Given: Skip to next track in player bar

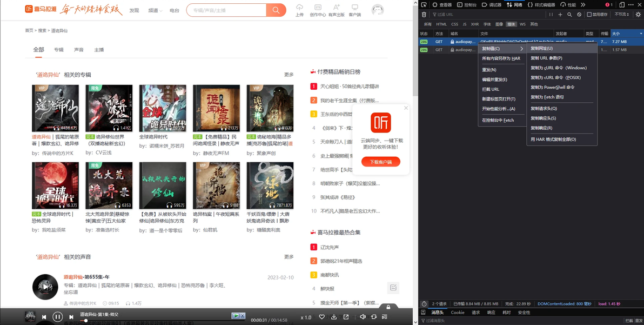Looking at the screenshot, I should pyautogui.click(x=71, y=317).
